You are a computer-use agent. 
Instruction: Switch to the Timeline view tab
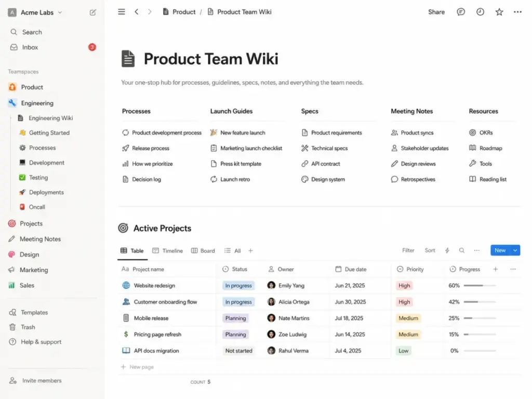point(168,251)
